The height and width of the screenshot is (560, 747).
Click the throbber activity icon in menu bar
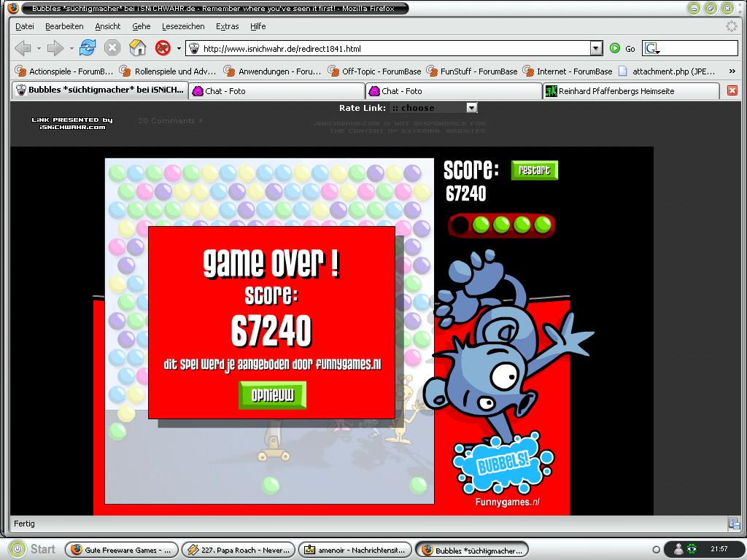tap(731, 26)
